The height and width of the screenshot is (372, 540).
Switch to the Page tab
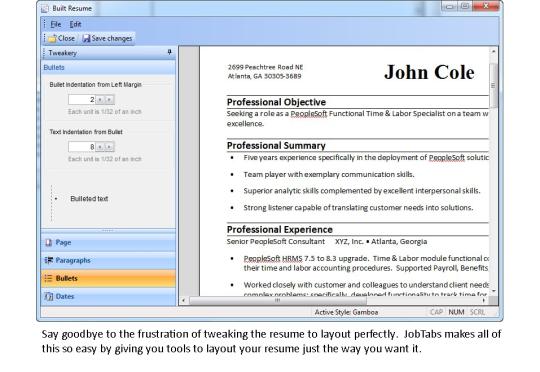point(108,242)
